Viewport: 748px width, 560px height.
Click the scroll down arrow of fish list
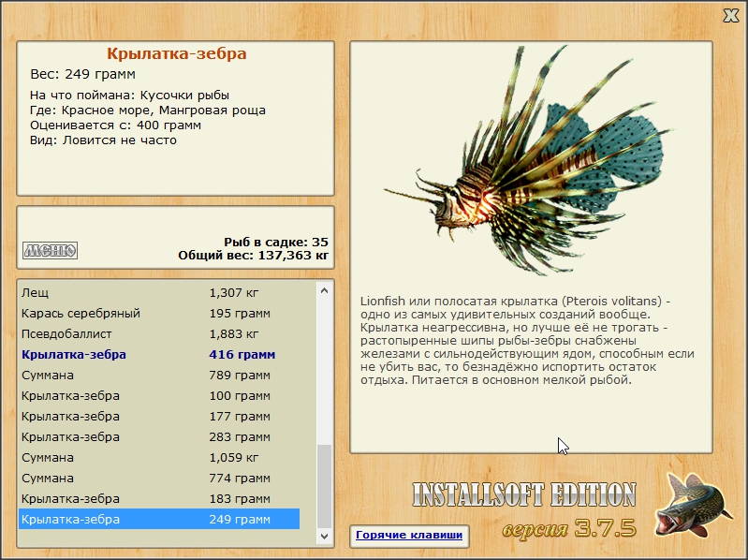[x=325, y=537]
